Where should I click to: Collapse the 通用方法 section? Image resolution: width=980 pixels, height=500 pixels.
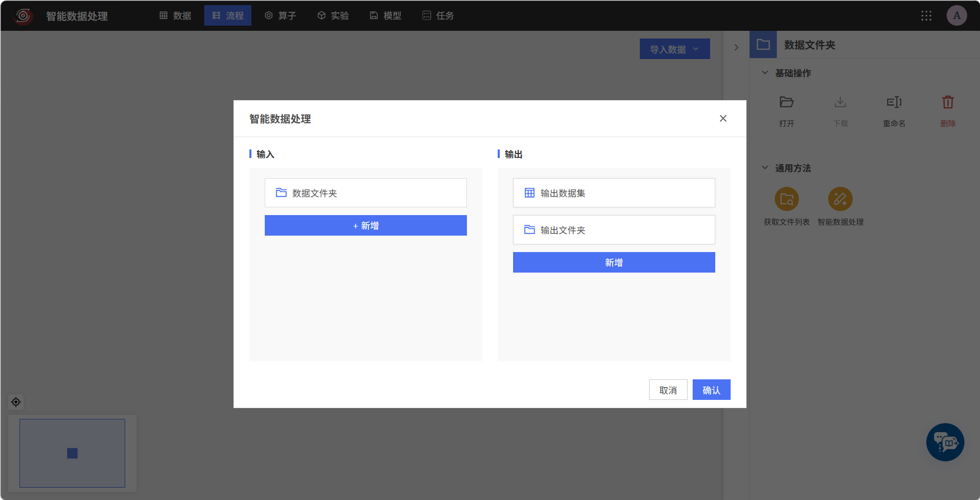point(765,168)
